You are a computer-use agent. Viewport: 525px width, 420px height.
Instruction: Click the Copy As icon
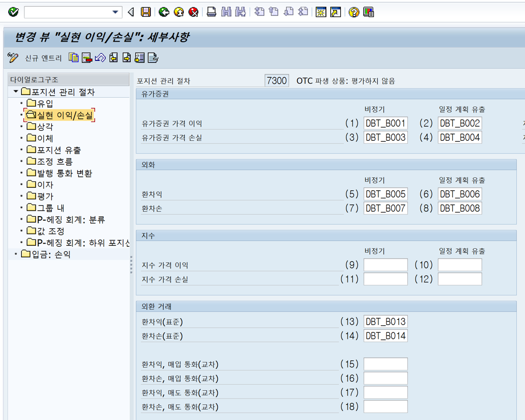pos(74,58)
